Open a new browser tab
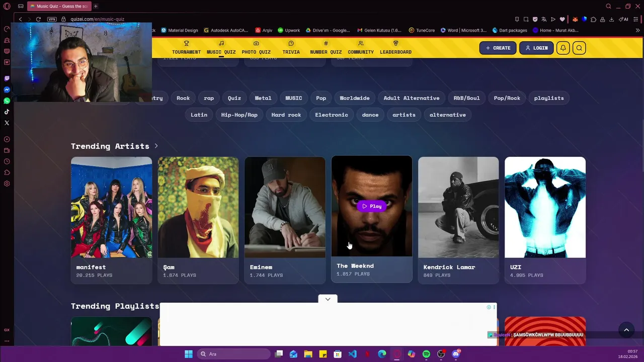644x362 pixels. point(96,6)
